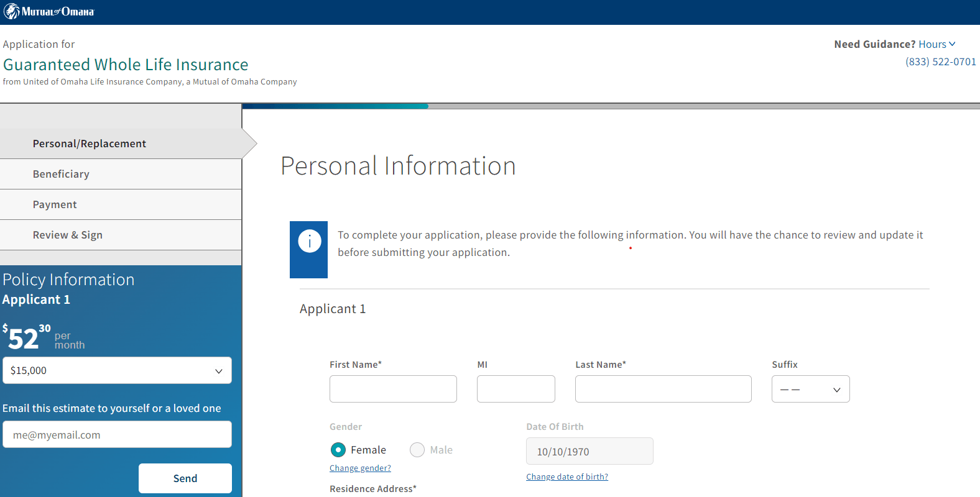The image size is (980, 497).
Task: Focus the Last Name field
Action: [x=663, y=390]
